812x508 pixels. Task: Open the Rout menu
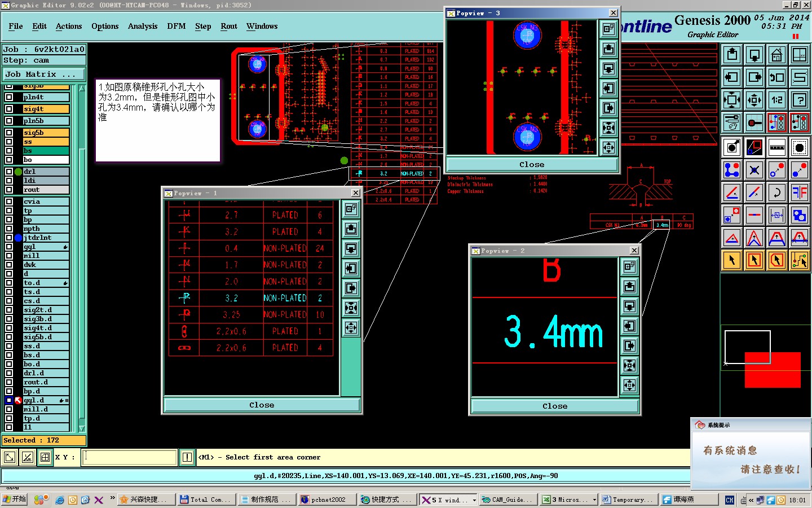tap(229, 26)
